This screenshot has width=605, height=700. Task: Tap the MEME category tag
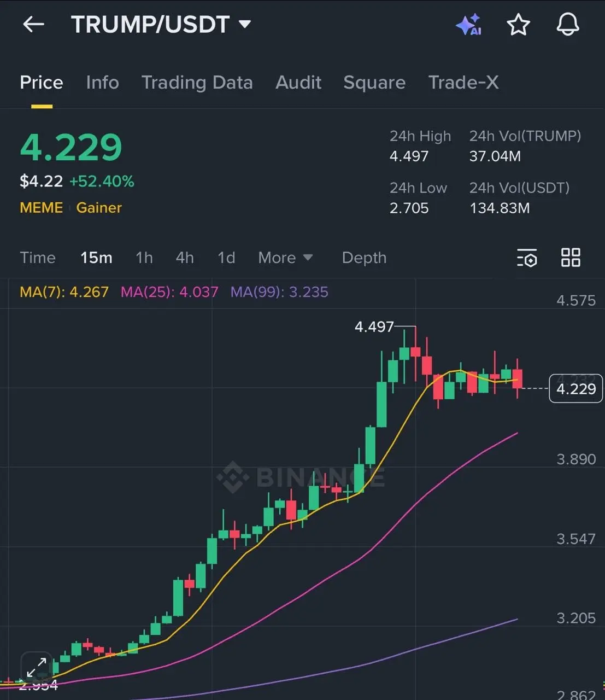pos(42,208)
